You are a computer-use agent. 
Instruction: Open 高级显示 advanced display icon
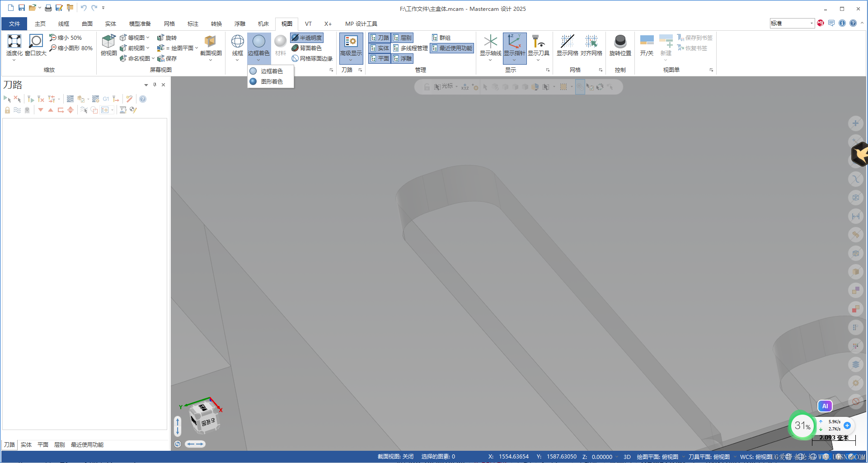351,42
